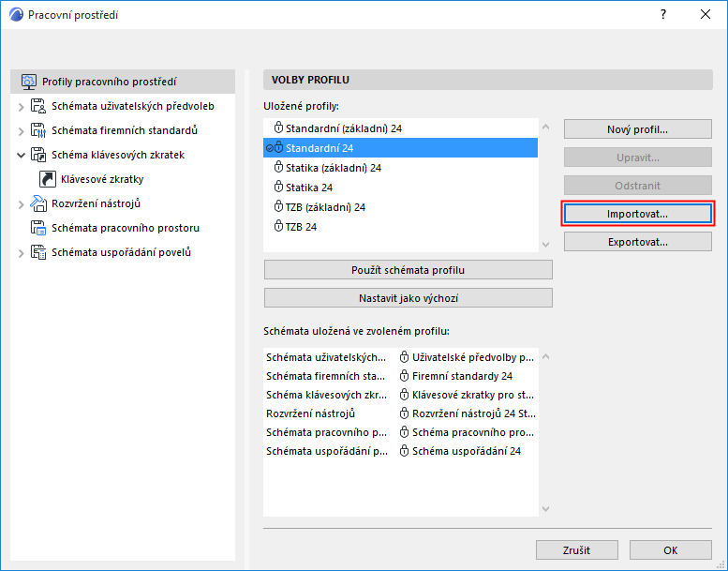Expand Schémata firemních standardů tree node
The height and width of the screenshot is (571, 728).
click(x=21, y=131)
